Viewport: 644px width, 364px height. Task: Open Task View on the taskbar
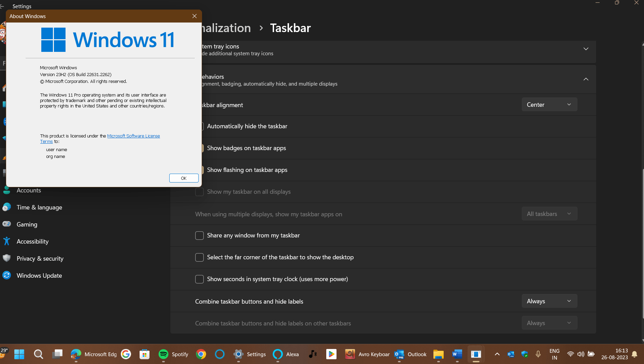pyautogui.click(x=57, y=354)
